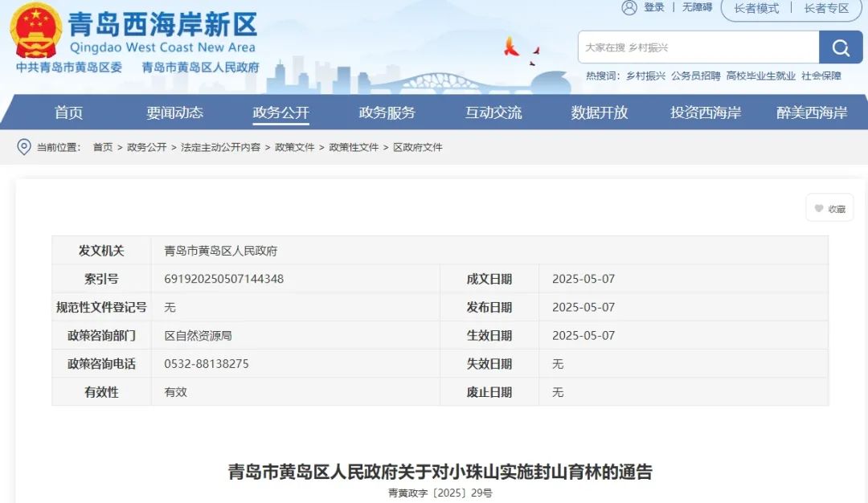Open 投资西海岸 navigation tab
This screenshot has width=868, height=503.
[706, 112]
